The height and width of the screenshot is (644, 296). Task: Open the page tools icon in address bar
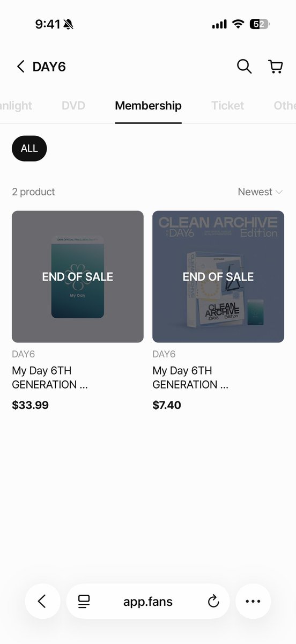(84, 602)
